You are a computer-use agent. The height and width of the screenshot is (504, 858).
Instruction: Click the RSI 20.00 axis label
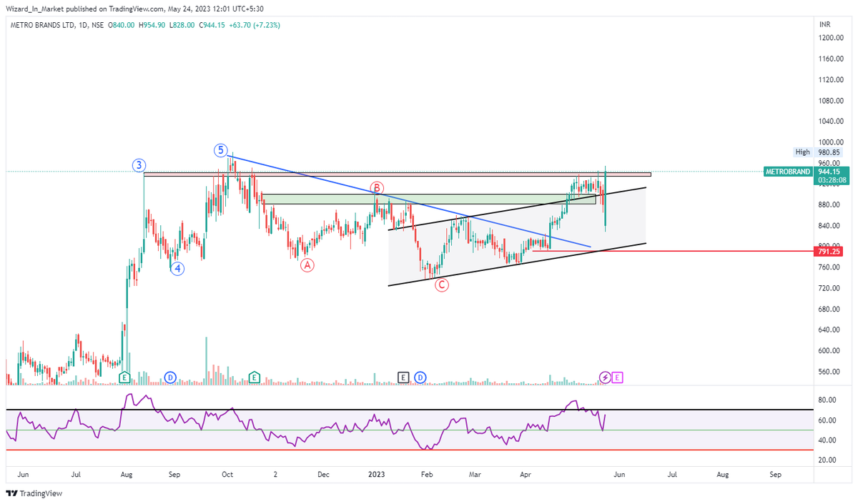(x=827, y=460)
